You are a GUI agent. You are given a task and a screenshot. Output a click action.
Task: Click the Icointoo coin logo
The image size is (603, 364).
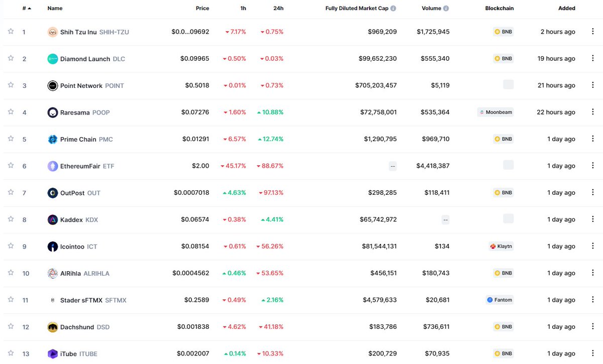tap(53, 247)
